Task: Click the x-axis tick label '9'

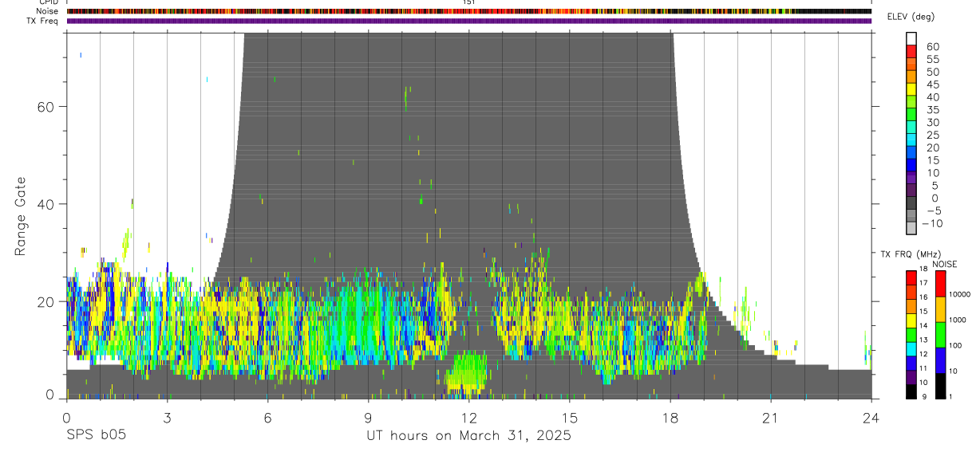Action: [x=368, y=418]
